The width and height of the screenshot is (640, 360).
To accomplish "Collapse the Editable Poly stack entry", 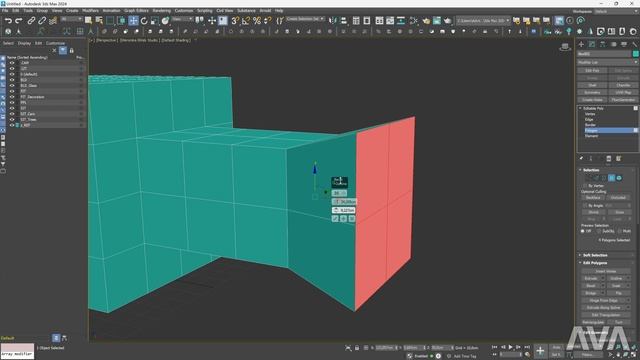I will [x=580, y=108].
